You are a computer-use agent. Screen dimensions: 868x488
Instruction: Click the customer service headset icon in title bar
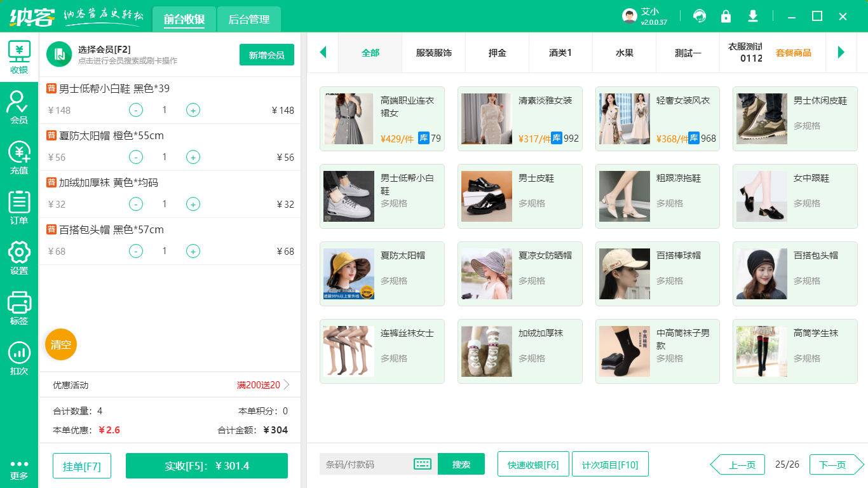point(700,16)
